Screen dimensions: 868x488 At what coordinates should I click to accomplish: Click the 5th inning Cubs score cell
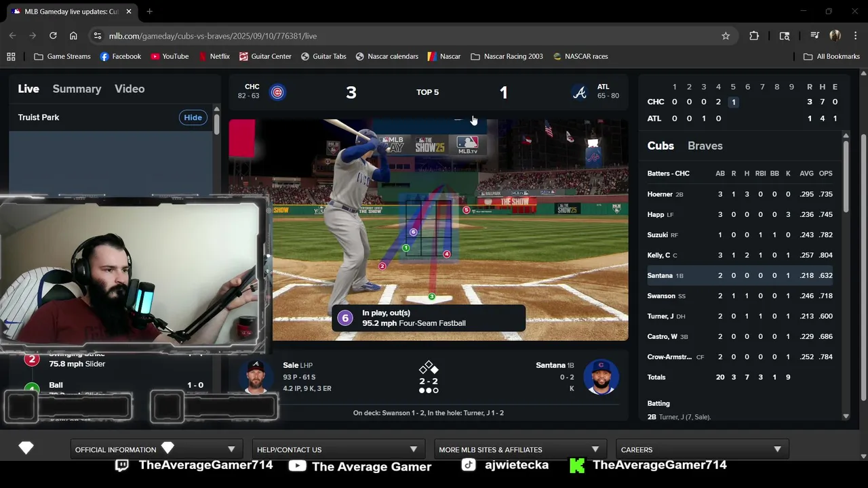pos(733,102)
